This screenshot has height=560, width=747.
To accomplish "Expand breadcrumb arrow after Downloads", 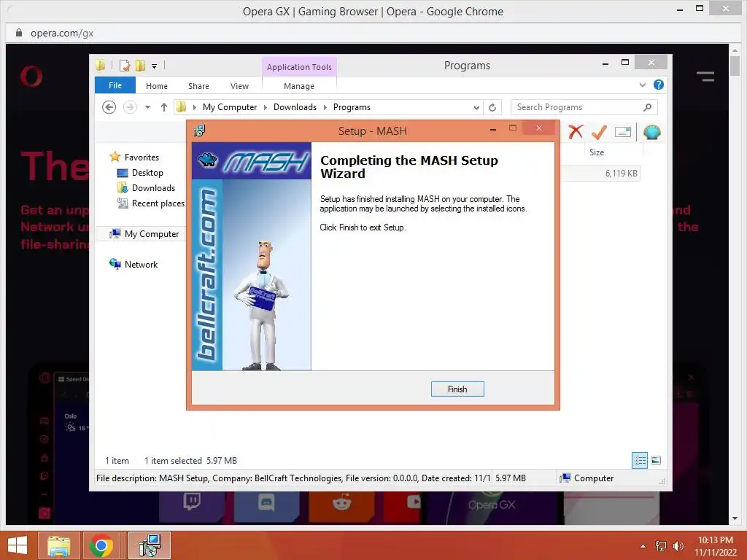I will 325,107.
